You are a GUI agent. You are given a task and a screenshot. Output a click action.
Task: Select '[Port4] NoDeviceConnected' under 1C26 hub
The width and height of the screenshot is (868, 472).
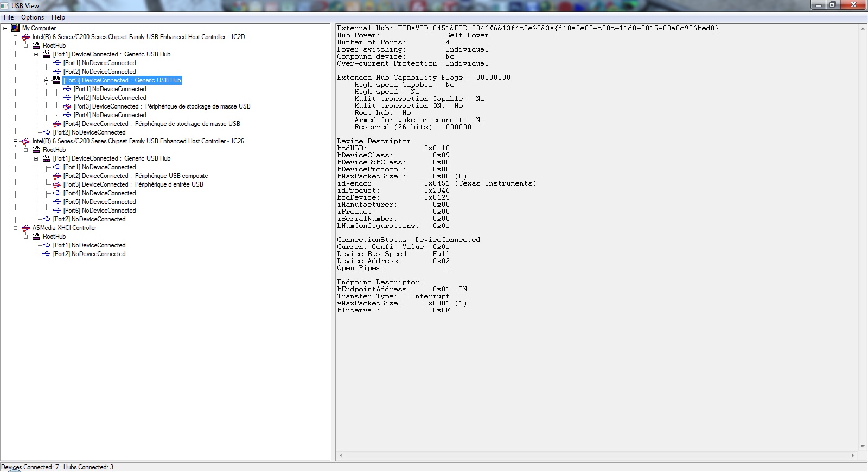point(100,193)
